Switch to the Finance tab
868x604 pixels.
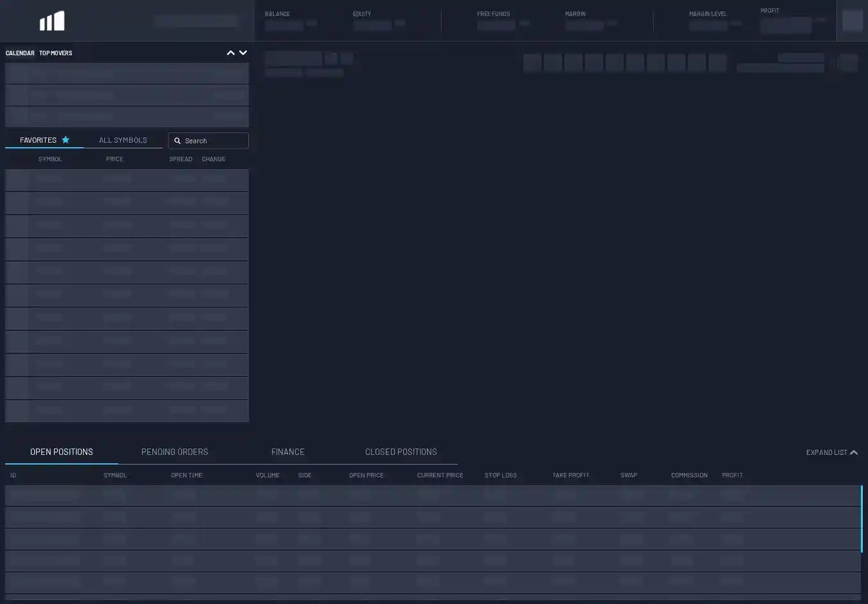(287, 452)
